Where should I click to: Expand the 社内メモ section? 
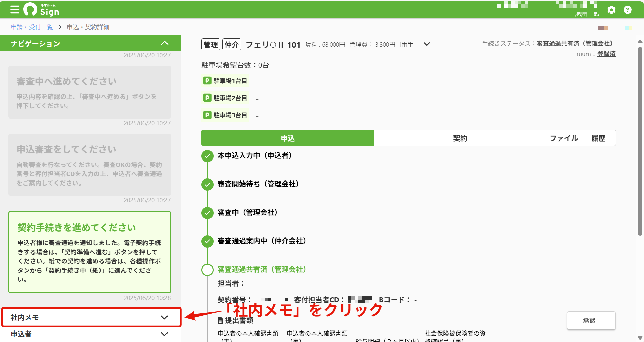click(91, 317)
